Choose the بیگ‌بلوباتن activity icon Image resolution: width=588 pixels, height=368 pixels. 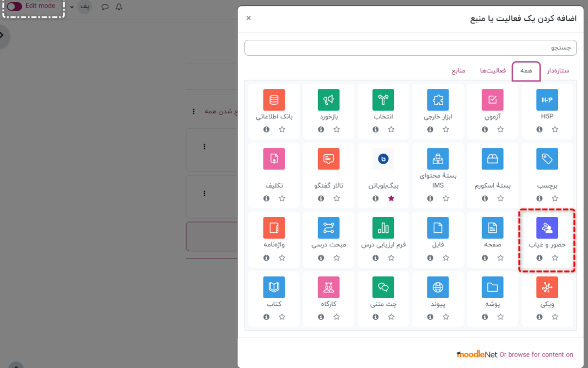(x=383, y=159)
